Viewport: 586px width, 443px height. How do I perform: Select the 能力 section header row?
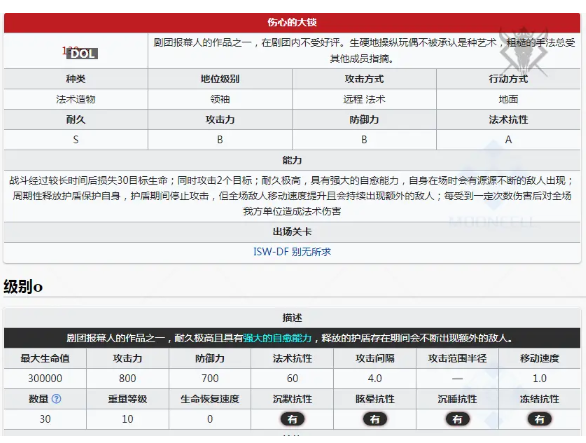(292, 160)
